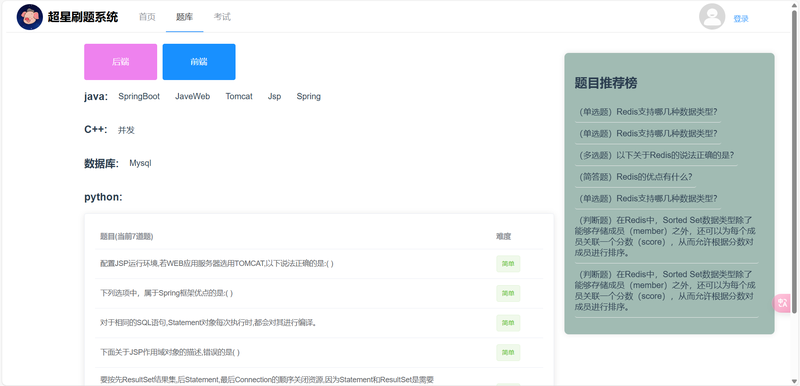Click 简单 tag in the Statement对象 row

point(508,323)
